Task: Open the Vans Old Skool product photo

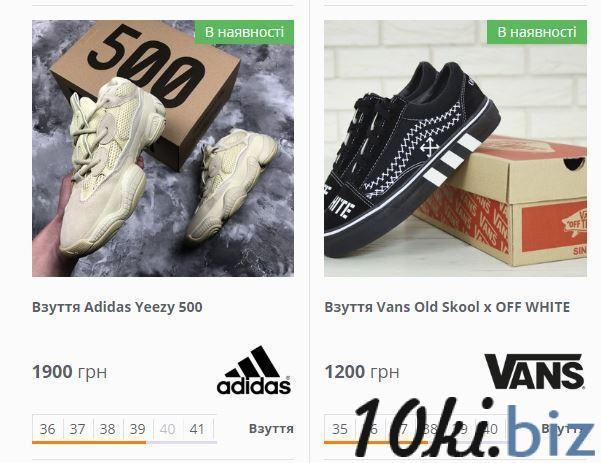Action: coord(455,148)
